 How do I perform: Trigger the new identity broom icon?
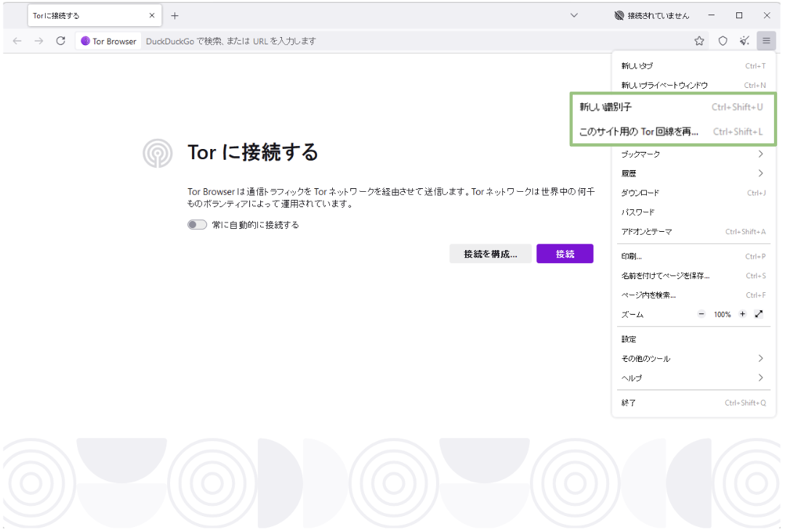[744, 41]
